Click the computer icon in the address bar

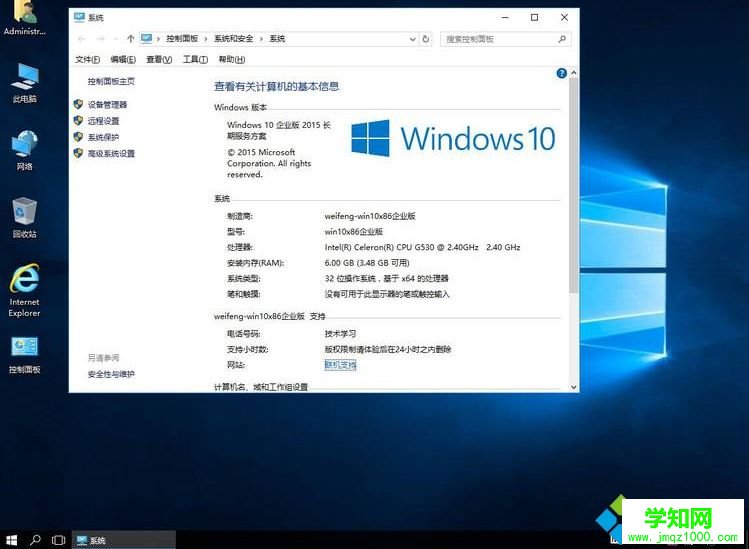tap(147, 39)
